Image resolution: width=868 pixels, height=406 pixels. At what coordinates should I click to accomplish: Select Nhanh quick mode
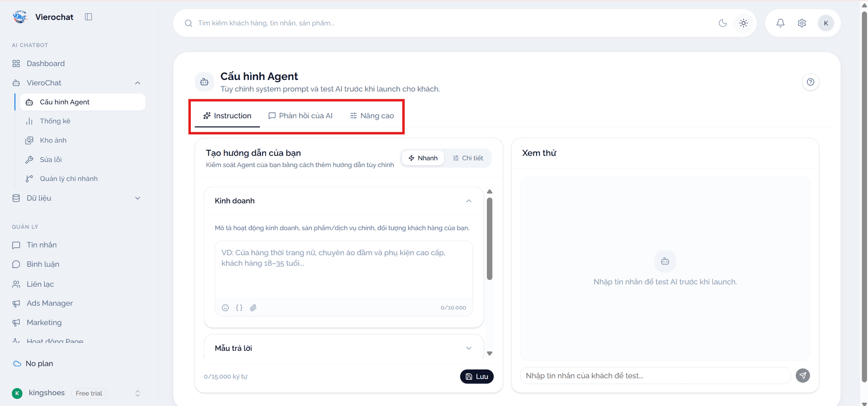423,158
